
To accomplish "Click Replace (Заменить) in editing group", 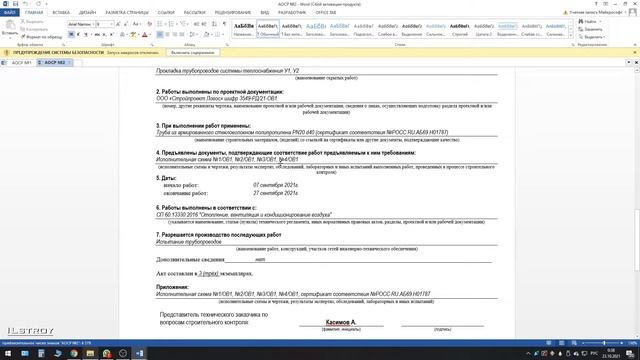I will click(x=590, y=29).
